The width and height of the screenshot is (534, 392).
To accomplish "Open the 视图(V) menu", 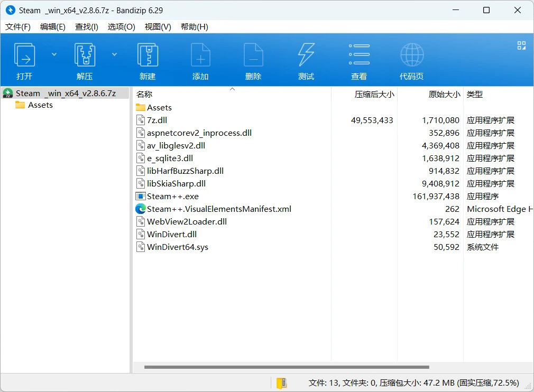I will [158, 27].
